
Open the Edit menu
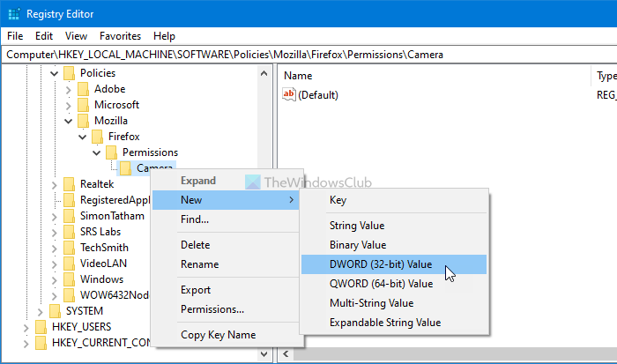(x=44, y=36)
